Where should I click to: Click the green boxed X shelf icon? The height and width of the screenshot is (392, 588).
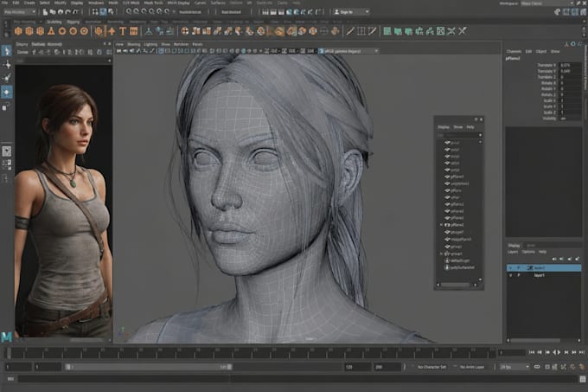coord(441,31)
